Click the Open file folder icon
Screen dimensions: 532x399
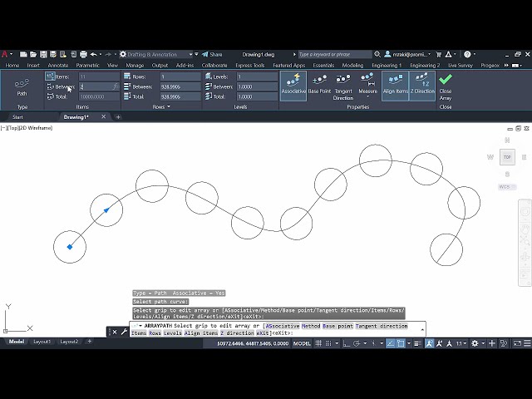coord(33,54)
